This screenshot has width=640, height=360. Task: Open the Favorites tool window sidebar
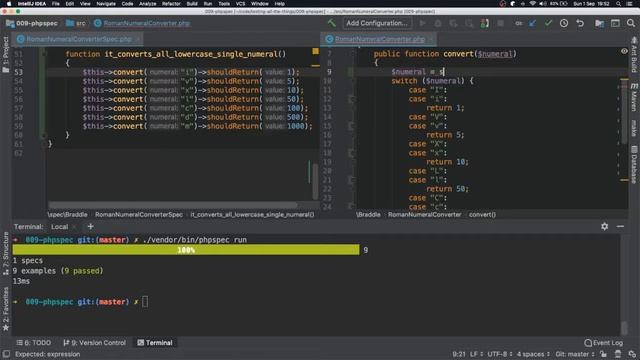[6, 309]
